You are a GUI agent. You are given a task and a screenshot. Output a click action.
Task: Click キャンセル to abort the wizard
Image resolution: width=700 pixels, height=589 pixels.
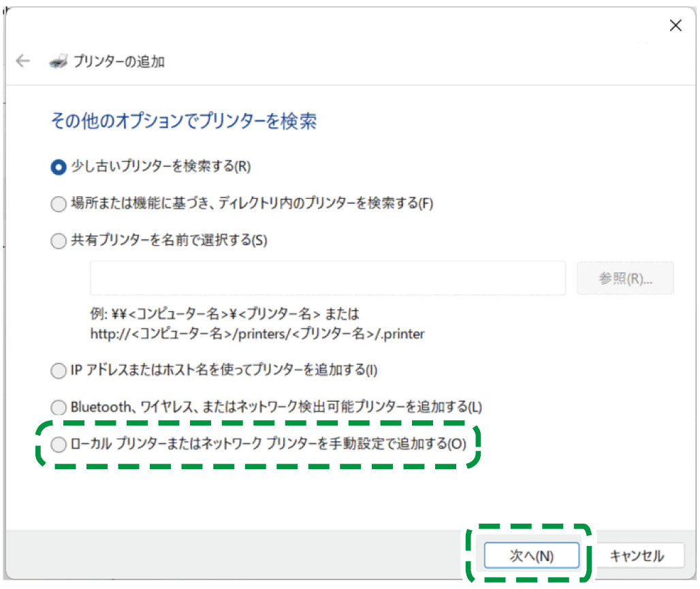pos(639,555)
